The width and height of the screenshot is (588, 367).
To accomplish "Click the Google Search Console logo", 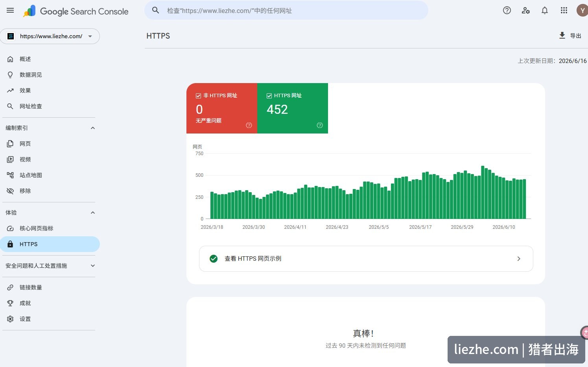I will [76, 11].
